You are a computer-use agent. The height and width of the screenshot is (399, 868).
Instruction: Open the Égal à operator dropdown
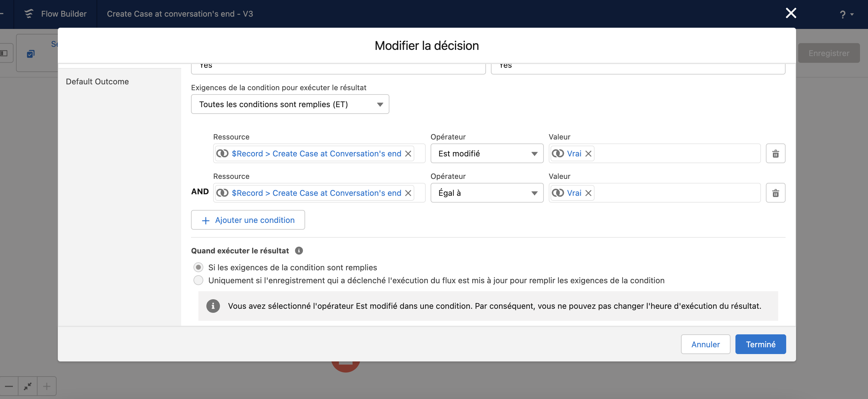[487, 193]
